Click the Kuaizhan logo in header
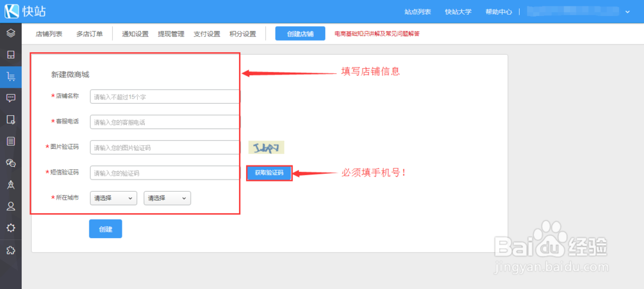 coord(25,12)
